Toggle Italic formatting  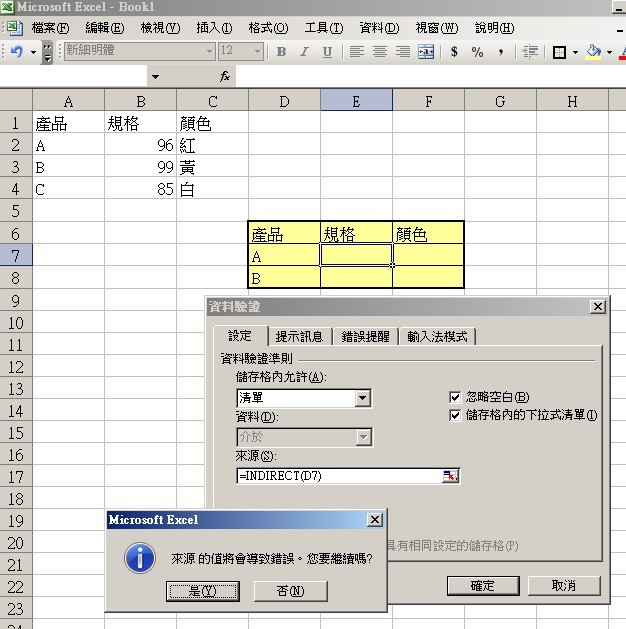tap(304, 52)
